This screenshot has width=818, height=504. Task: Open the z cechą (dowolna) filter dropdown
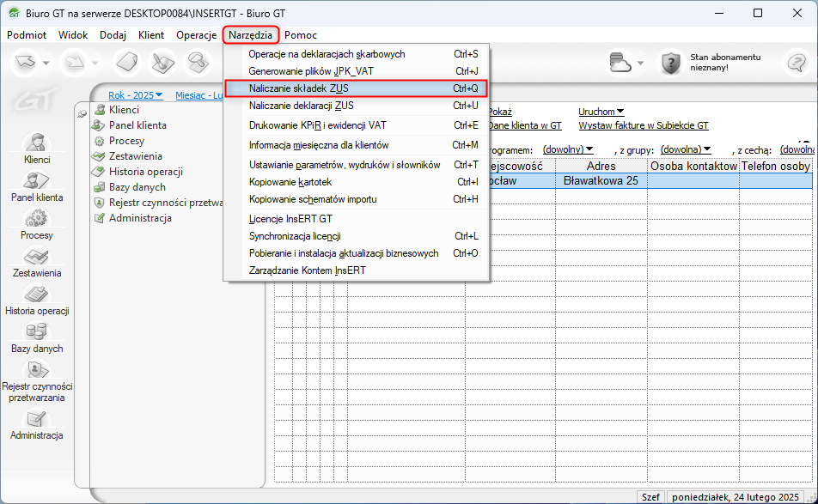pyautogui.click(x=797, y=149)
